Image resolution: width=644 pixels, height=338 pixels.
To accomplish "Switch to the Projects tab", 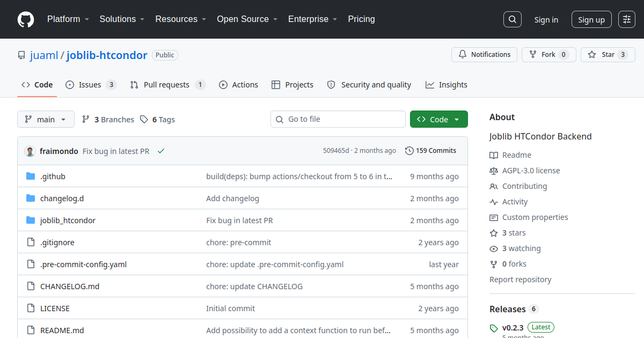I will pyautogui.click(x=292, y=85).
